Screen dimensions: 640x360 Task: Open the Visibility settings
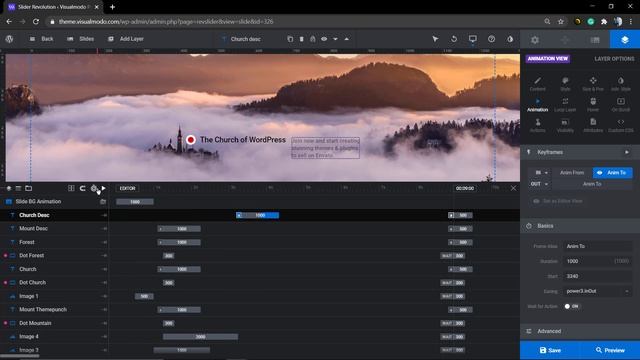[x=565, y=126]
